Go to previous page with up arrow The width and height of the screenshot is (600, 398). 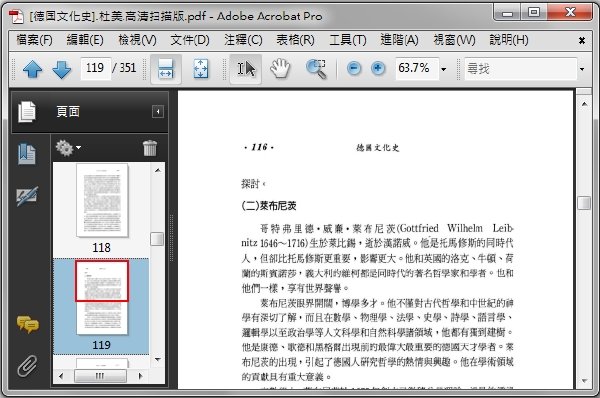(x=33, y=69)
